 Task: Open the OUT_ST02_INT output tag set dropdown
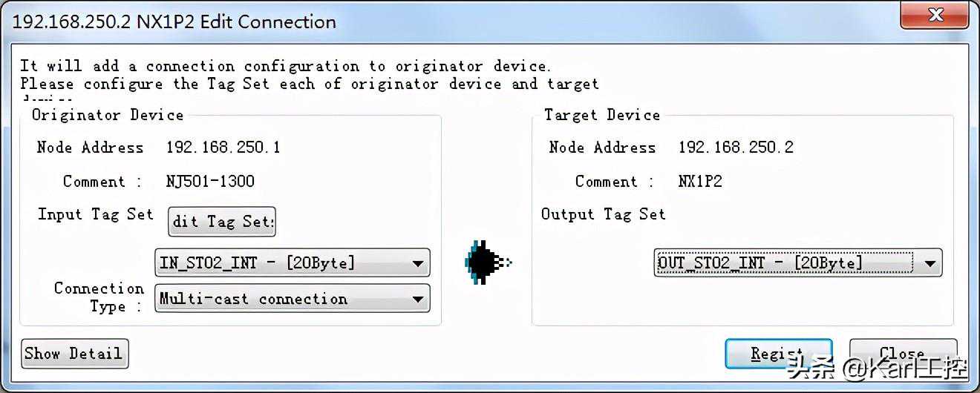coord(930,262)
